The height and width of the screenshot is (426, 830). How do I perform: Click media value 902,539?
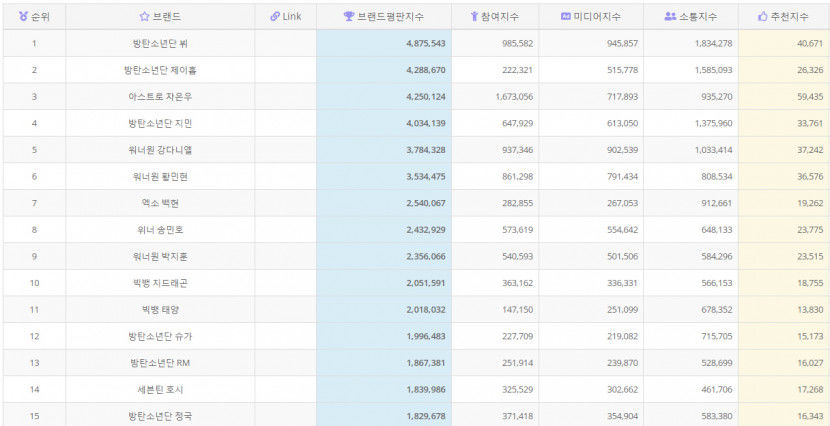click(x=622, y=150)
